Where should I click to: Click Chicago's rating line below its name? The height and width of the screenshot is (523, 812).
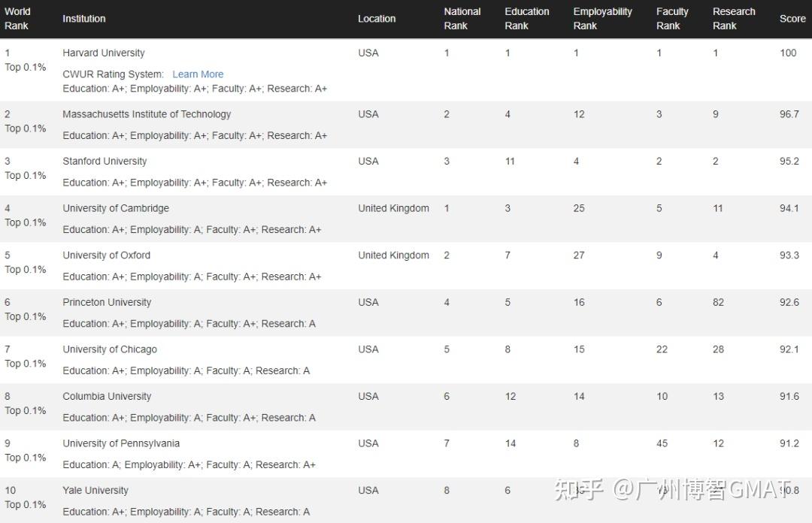click(186, 370)
